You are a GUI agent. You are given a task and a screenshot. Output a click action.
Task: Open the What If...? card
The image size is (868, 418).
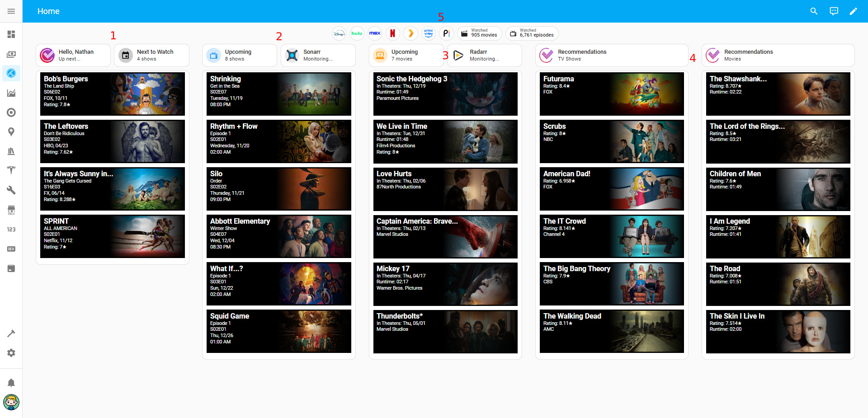(x=279, y=284)
